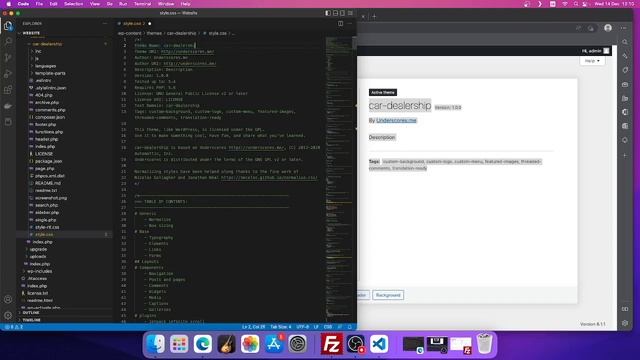Open the Run menu in the menu bar

[x=123, y=4]
